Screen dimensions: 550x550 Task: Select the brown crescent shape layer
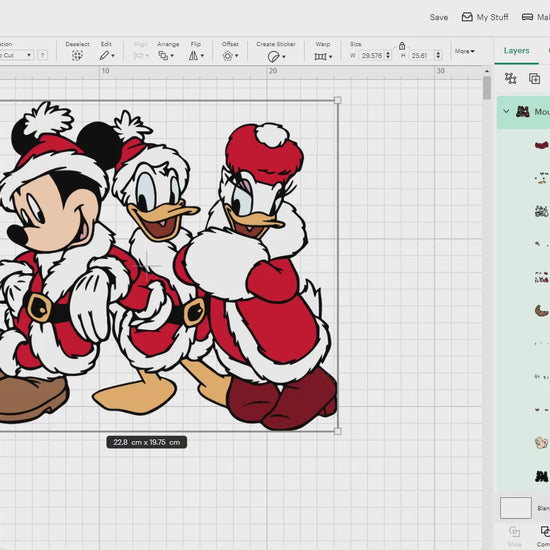(x=542, y=310)
